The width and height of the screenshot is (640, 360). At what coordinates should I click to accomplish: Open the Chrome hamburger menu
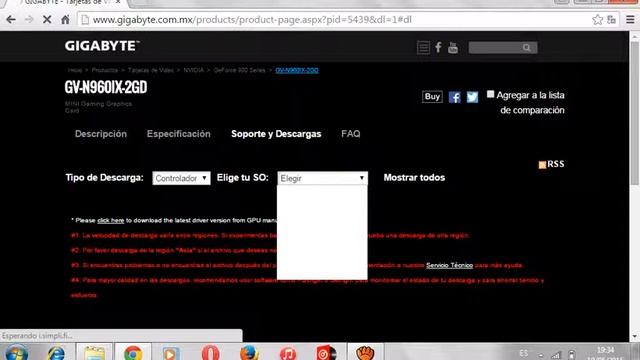click(630, 20)
